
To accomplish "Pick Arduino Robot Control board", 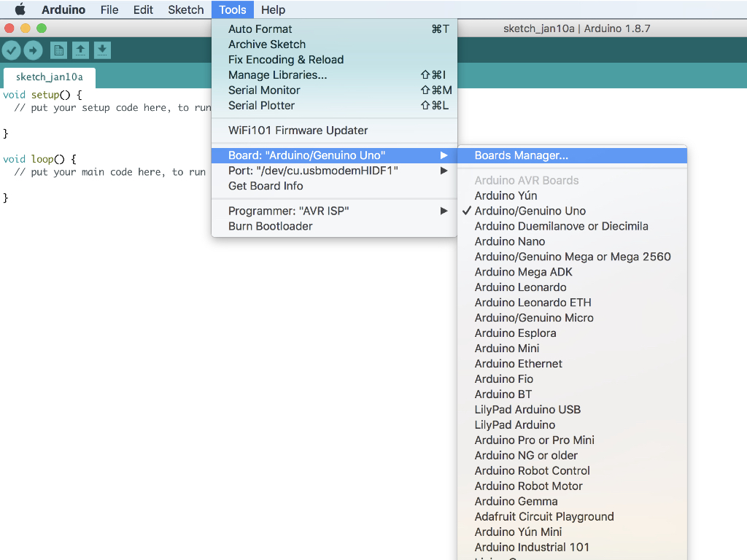I will 572,470.
